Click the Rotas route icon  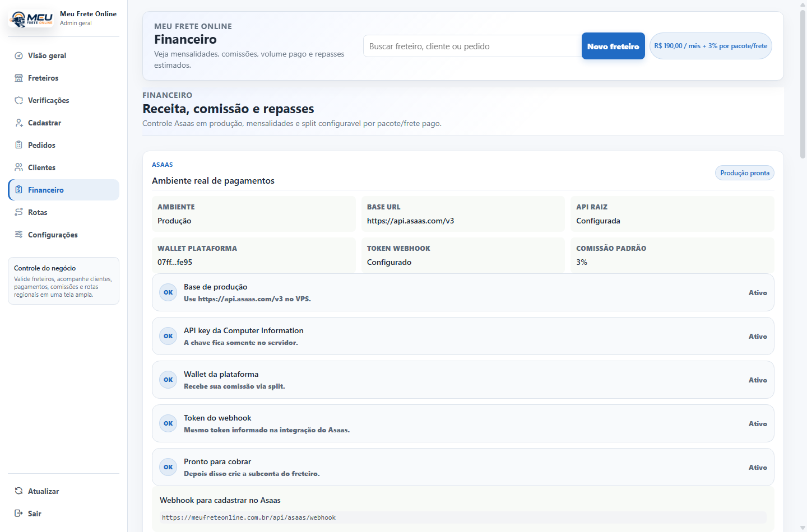[18, 212]
